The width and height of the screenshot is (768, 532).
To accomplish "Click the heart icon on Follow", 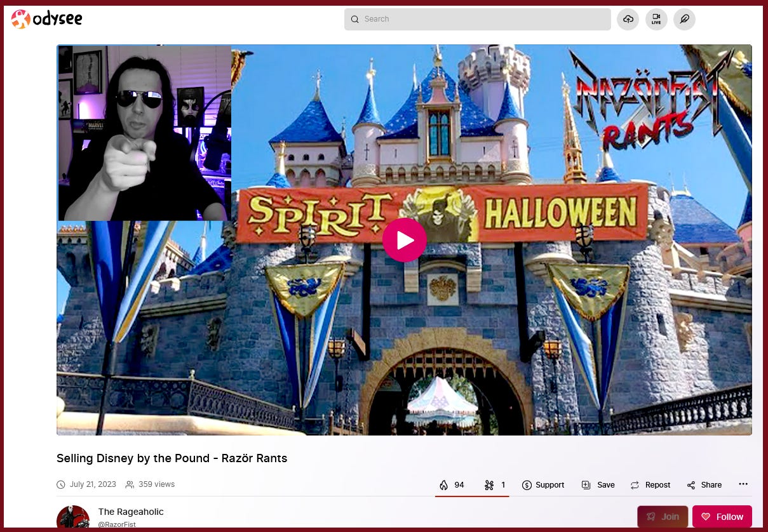I will (x=706, y=517).
